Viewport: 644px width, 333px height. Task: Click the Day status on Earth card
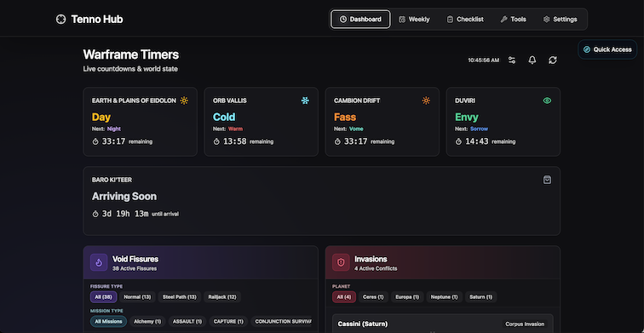pyautogui.click(x=101, y=117)
